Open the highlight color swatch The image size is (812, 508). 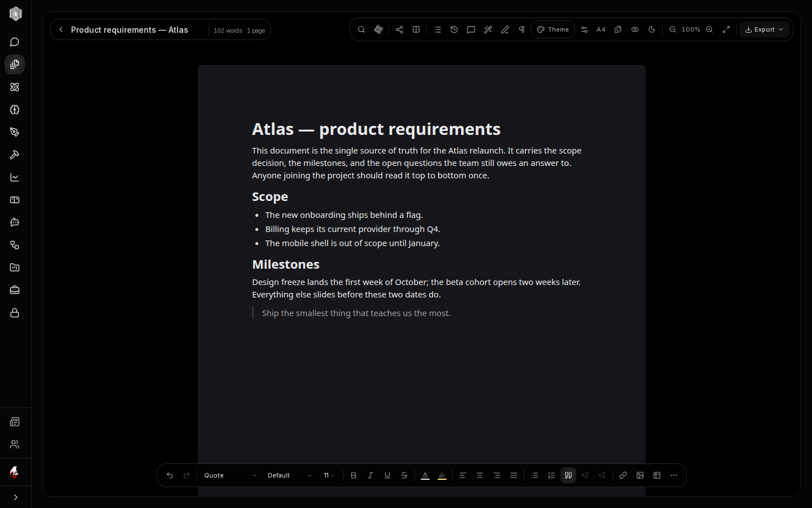click(442, 475)
